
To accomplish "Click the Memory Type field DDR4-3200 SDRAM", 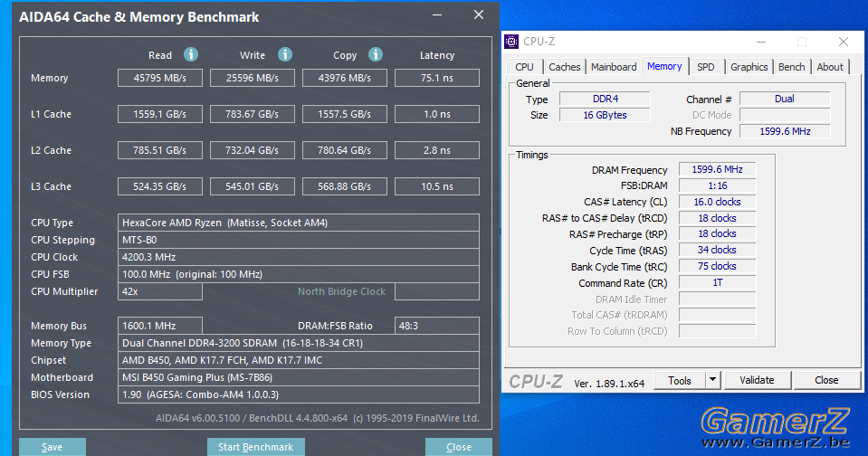I will (x=299, y=343).
